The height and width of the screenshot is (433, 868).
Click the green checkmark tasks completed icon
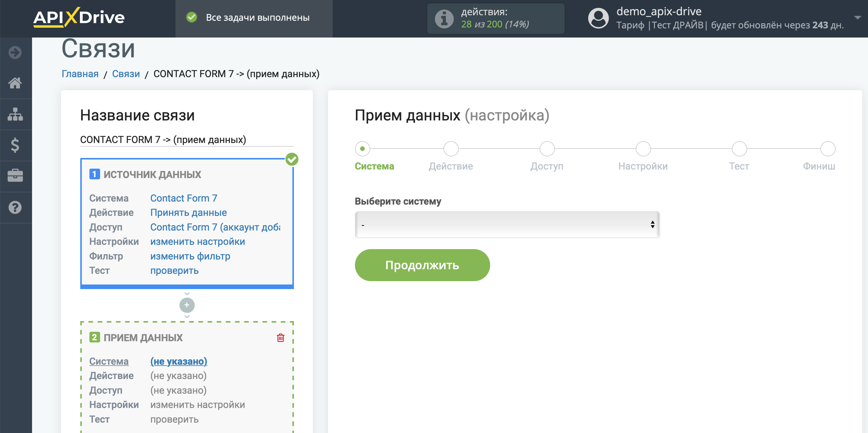[192, 17]
